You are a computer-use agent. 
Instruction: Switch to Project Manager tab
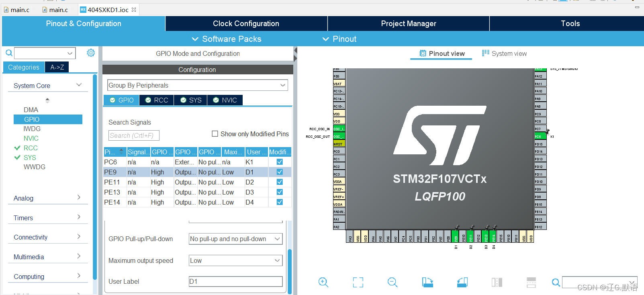coord(409,23)
